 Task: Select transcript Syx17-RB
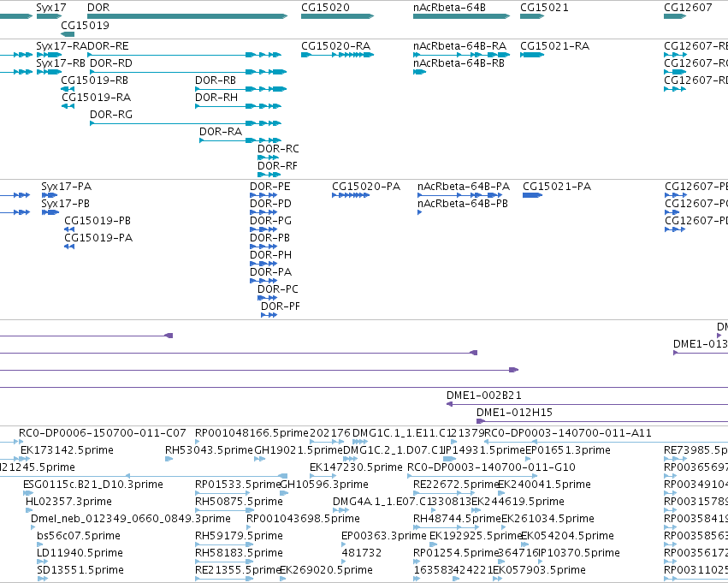coord(49,72)
